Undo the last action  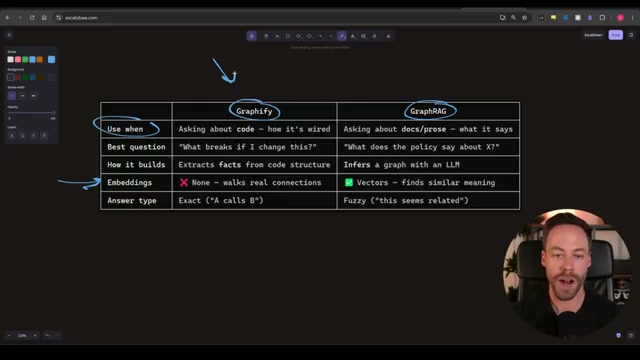pyautogui.click(x=47, y=336)
